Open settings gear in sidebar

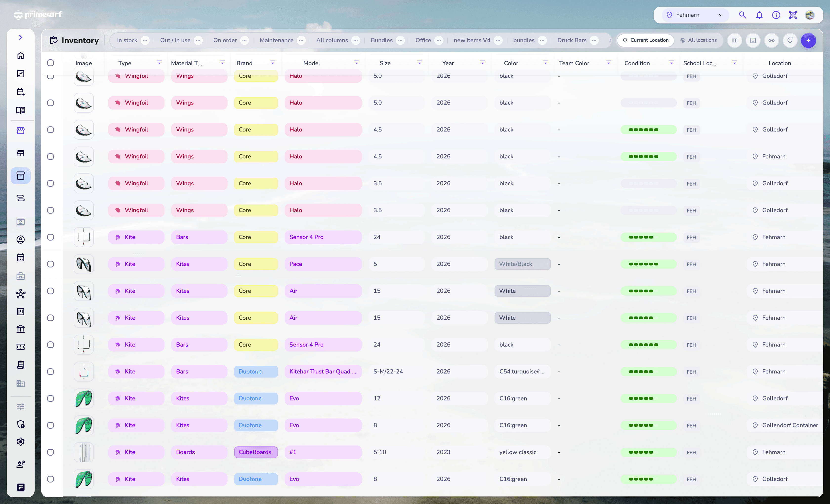pos(21,442)
